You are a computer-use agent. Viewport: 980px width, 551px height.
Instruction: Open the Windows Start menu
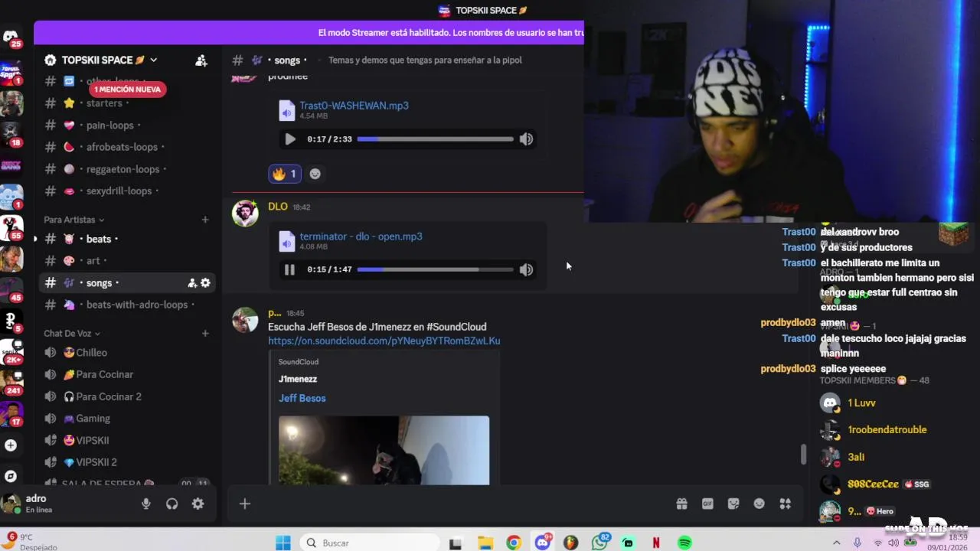click(283, 543)
